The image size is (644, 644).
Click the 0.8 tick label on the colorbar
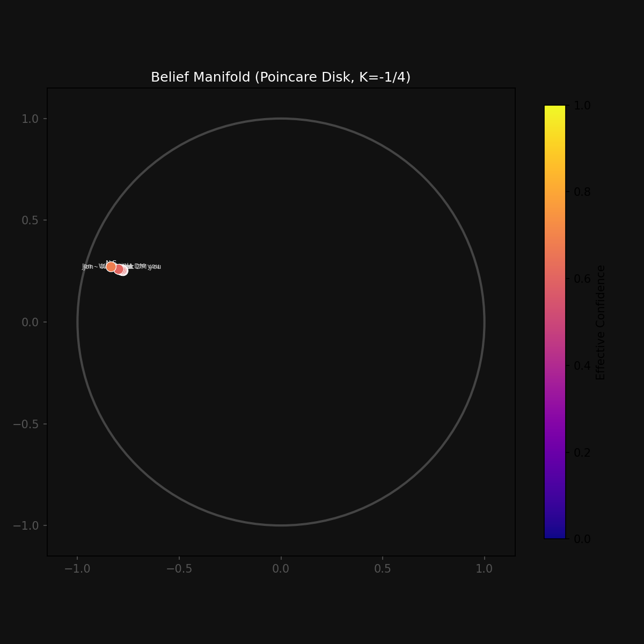tap(582, 192)
